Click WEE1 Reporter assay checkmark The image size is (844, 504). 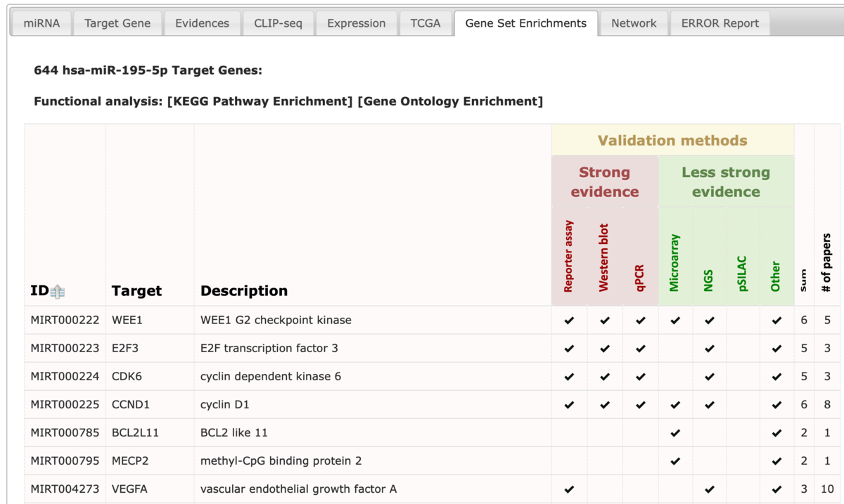(x=569, y=321)
